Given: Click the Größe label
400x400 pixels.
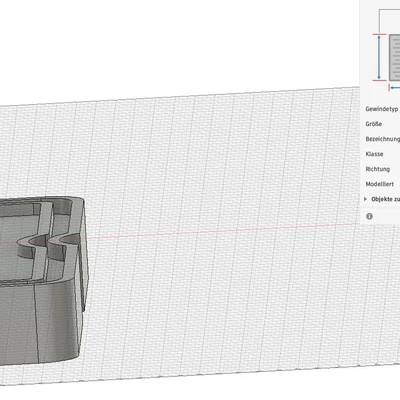Looking at the screenshot, I should tap(374, 124).
